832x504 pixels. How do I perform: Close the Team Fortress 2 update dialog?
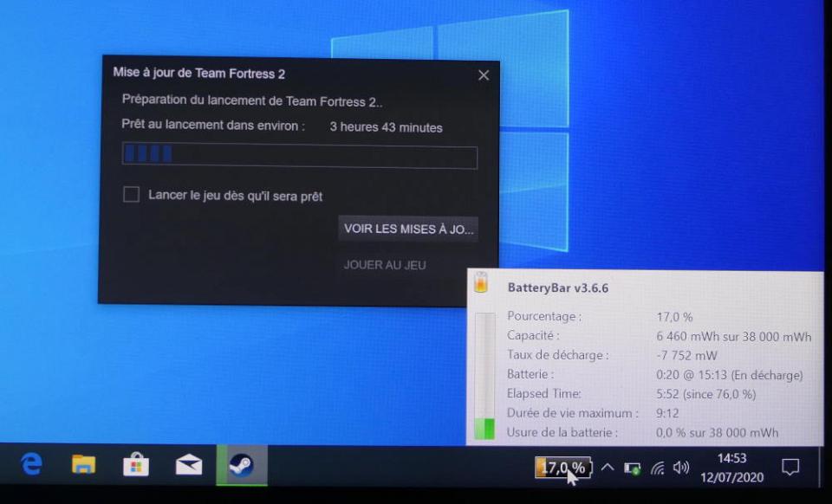(484, 75)
